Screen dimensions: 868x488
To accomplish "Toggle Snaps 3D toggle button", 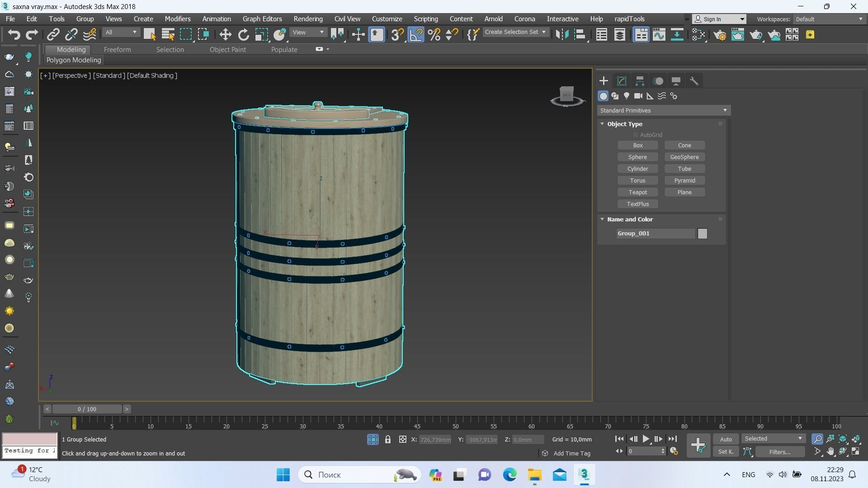I will pyautogui.click(x=398, y=34).
